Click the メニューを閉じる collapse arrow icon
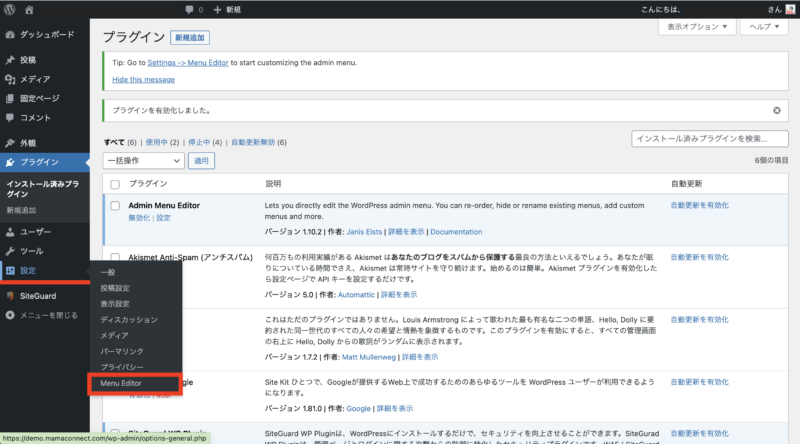Screen dimensions: 800x444 pyautogui.click(x=10, y=315)
